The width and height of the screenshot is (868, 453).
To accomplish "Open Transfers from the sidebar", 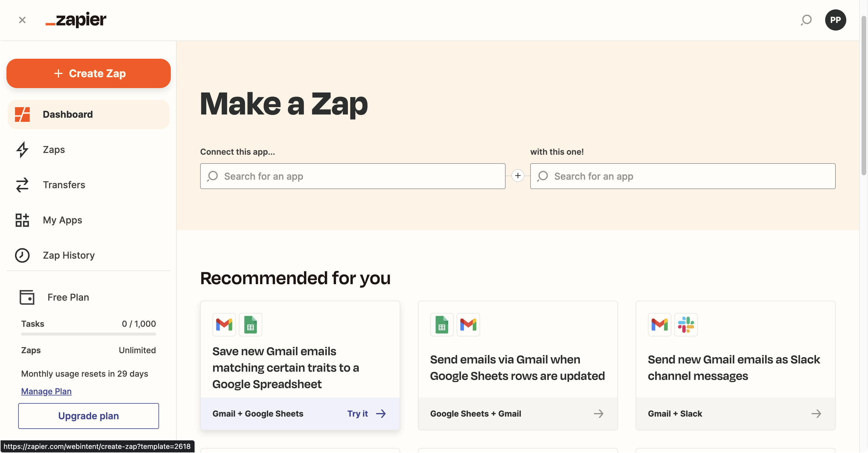I will [x=64, y=185].
